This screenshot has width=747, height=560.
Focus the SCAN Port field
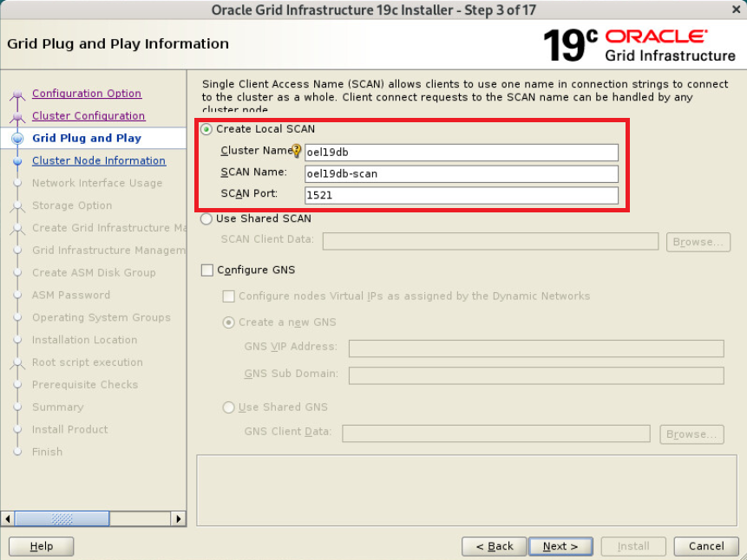point(462,195)
